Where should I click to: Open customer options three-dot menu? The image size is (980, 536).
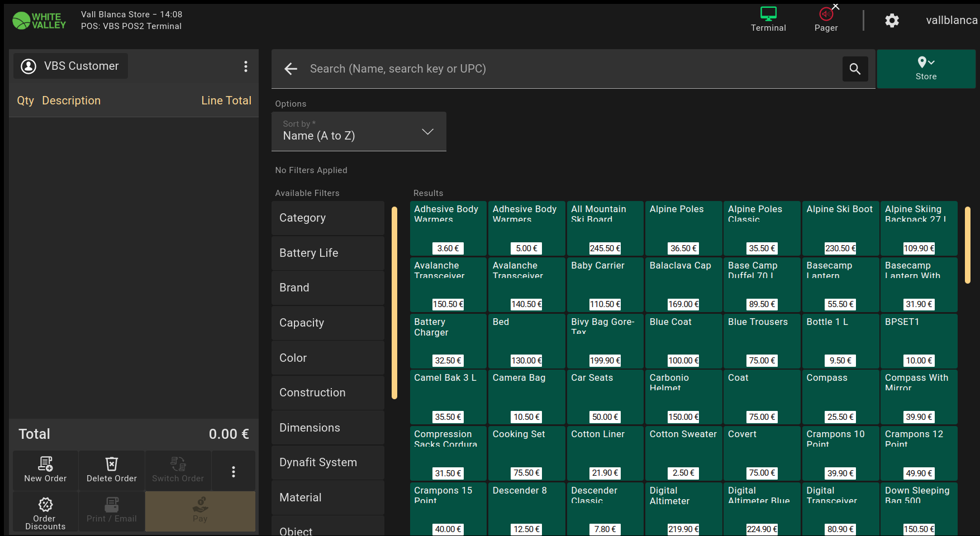(x=245, y=66)
